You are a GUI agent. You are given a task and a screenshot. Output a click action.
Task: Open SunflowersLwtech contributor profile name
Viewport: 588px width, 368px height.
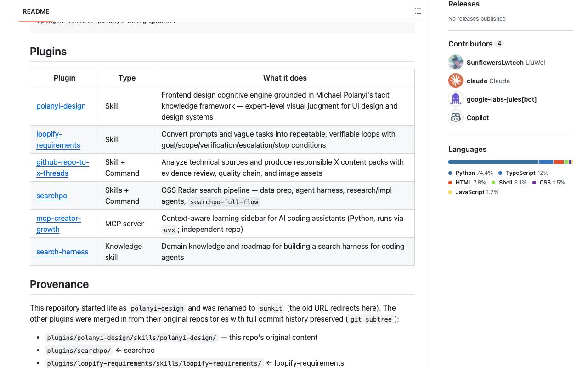pyautogui.click(x=495, y=63)
